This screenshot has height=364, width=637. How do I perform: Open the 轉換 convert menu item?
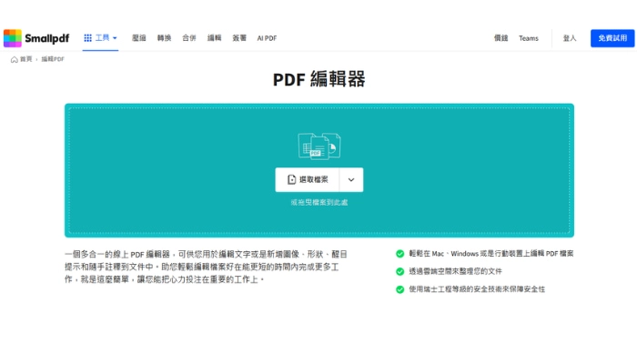[x=165, y=38]
